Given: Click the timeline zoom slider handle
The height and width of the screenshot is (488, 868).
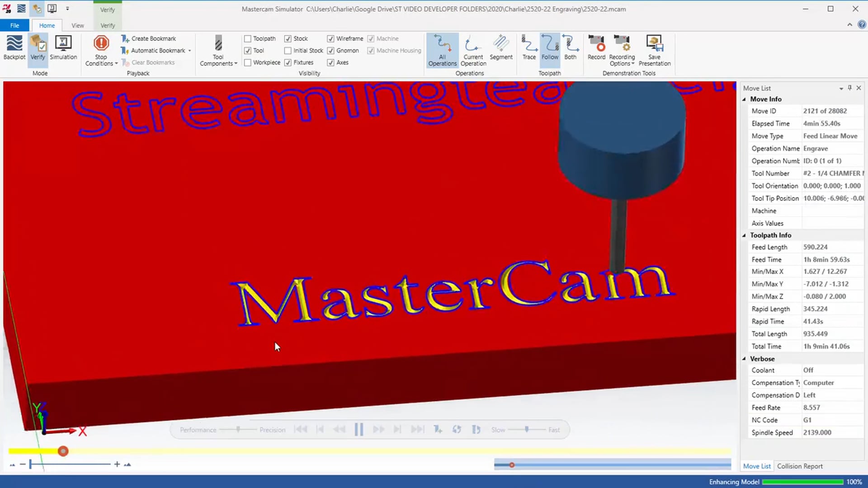Looking at the screenshot, I should click(x=30, y=464).
